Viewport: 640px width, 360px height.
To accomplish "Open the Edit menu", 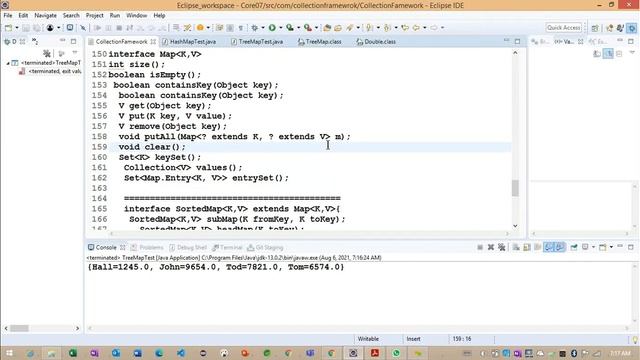I will tap(23, 15).
